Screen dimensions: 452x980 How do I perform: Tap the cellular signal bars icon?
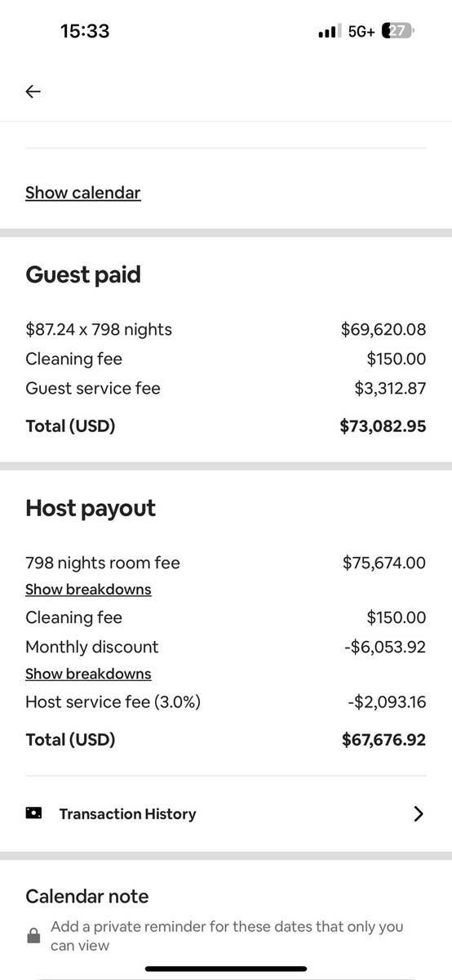328,32
